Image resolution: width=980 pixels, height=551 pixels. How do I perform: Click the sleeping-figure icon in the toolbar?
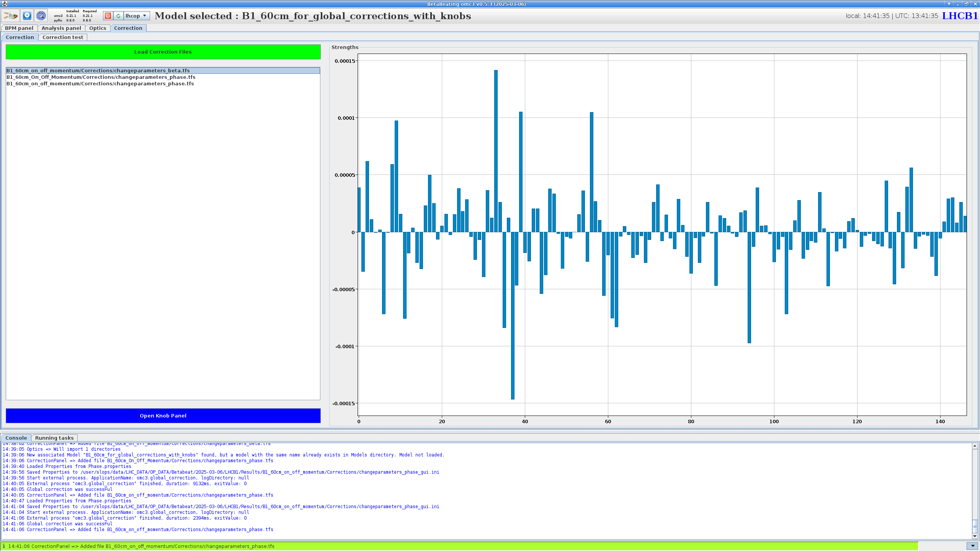(x=10, y=16)
